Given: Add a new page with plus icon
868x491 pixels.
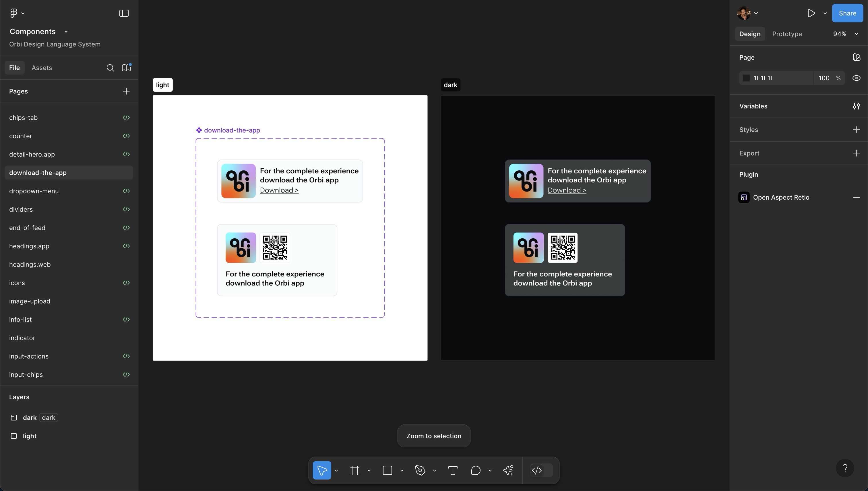Looking at the screenshot, I should coord(126,91).
